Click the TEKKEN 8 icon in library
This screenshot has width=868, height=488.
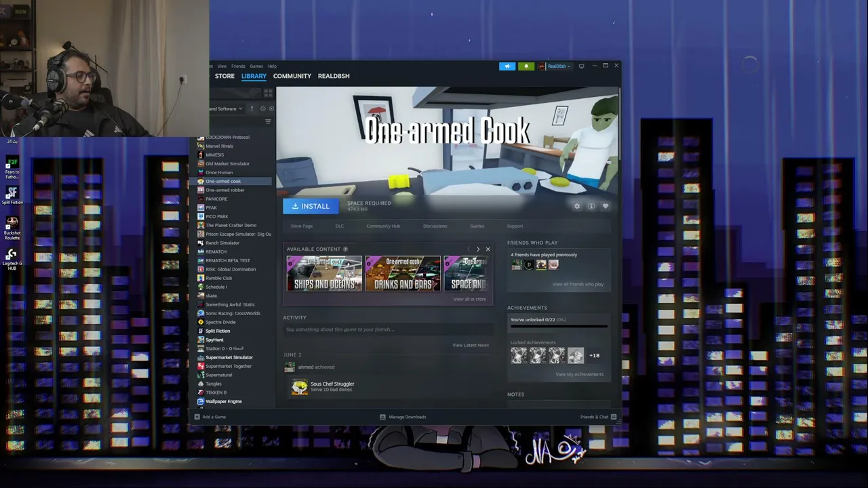tap(201, 392)
